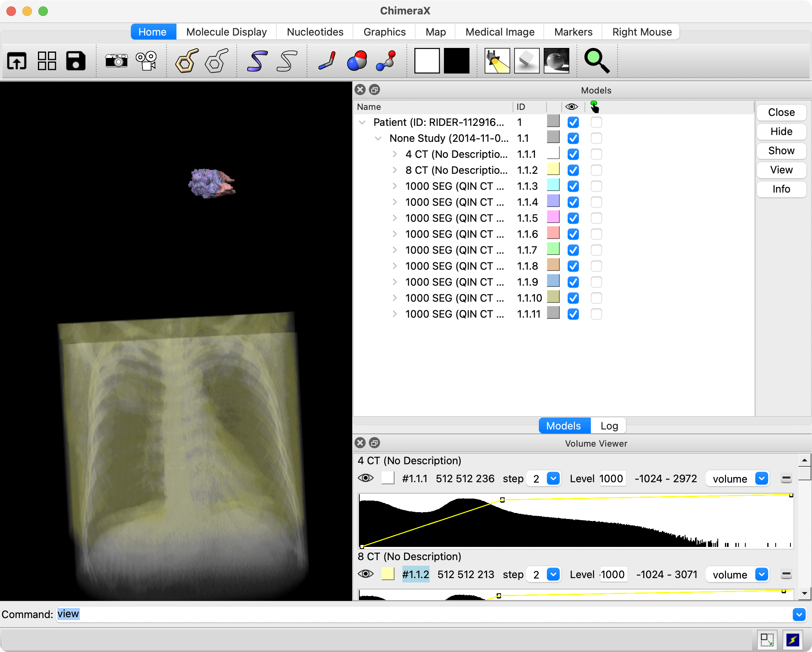Viewport: 812px width, 652px height.
Task: Click the movie recorder icon
Action: (146, 61)
